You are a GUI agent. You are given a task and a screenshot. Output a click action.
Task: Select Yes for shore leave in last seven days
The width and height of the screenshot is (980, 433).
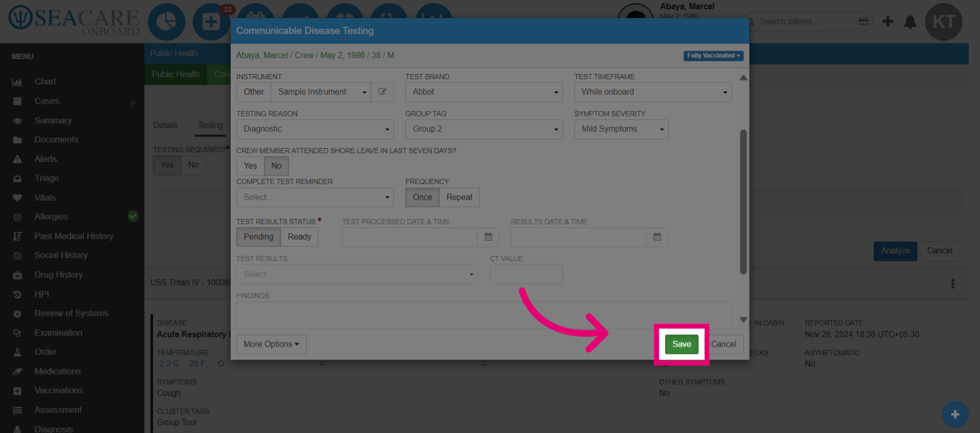(250, 166)
